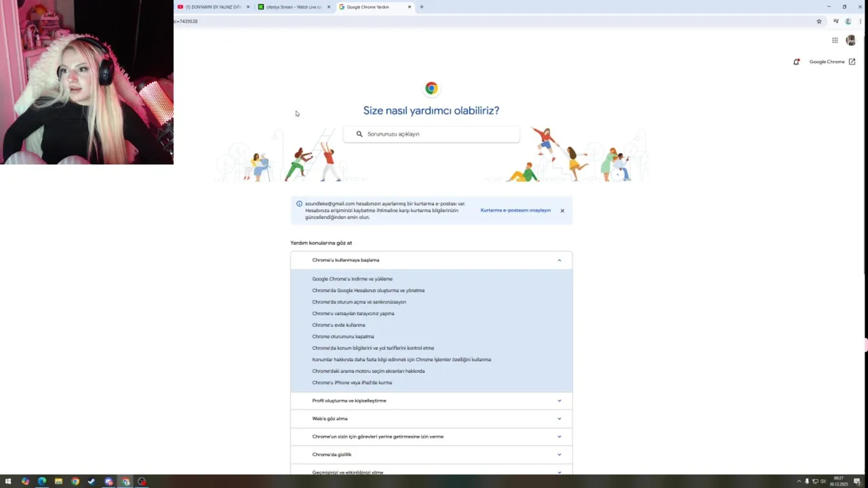
Task: Click the Chrome profile avatar in the toolbar
Action: coord(848,21)
